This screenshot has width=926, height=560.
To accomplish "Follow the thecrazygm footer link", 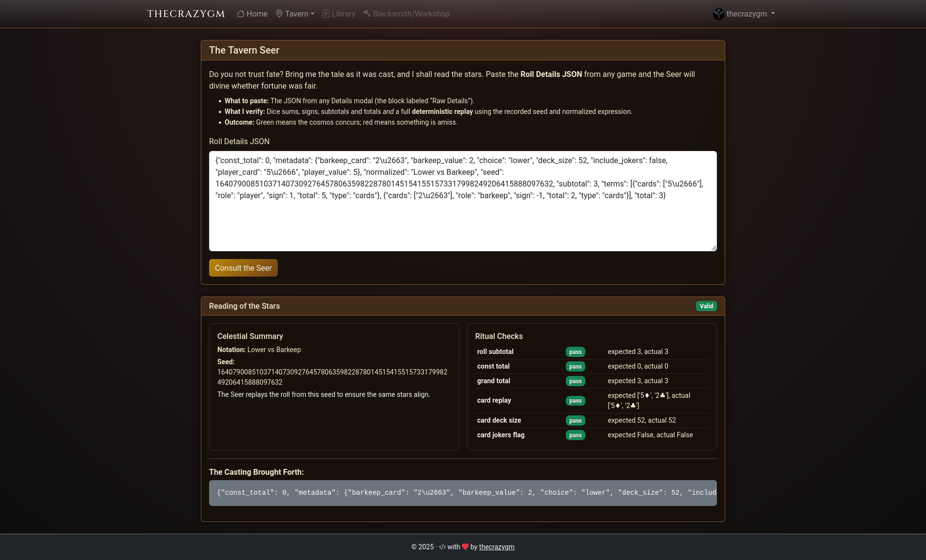I will click(x=497, y=547).
